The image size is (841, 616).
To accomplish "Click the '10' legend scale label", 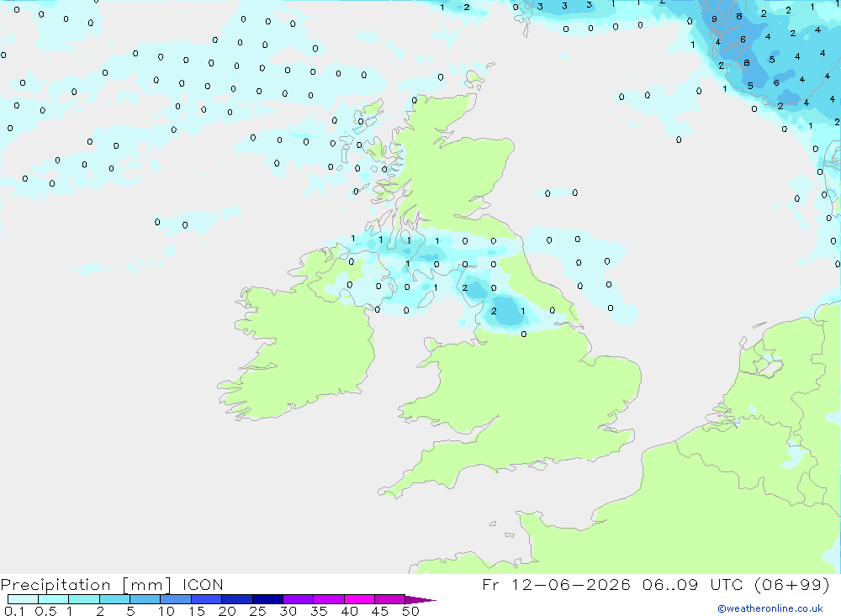I will [x=167, y=611].
